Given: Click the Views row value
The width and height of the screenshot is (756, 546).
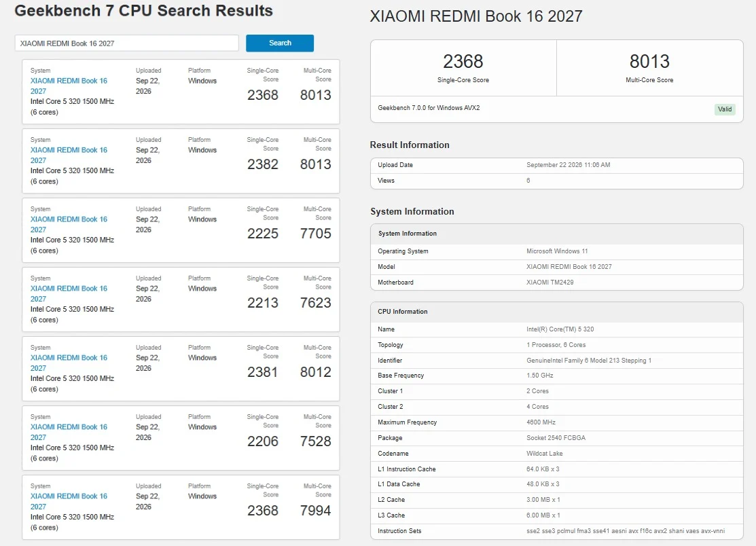Looking at the screenshot, I should coord(528,181).
